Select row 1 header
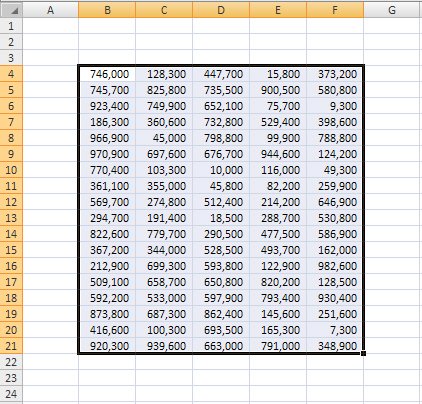This screenshot has height=404, width=422. coord(11,26)
